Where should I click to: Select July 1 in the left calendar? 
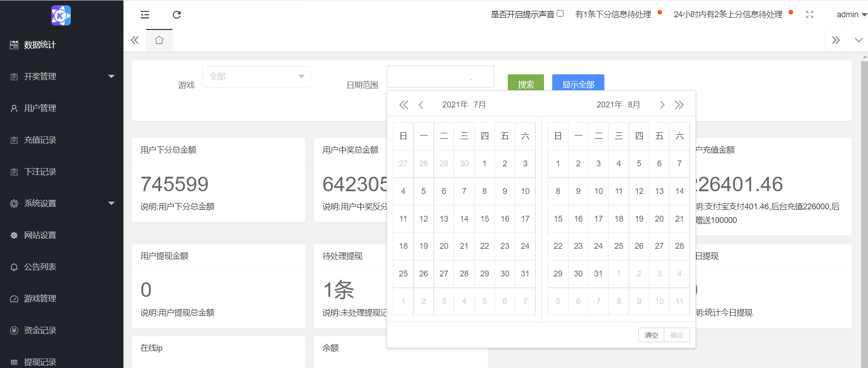coord(485,164)
